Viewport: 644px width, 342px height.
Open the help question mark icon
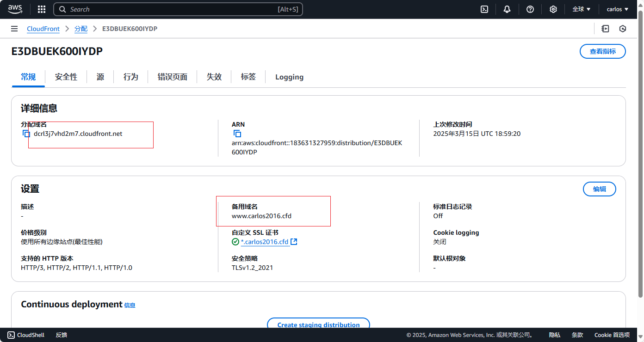(x=530, y=9)
